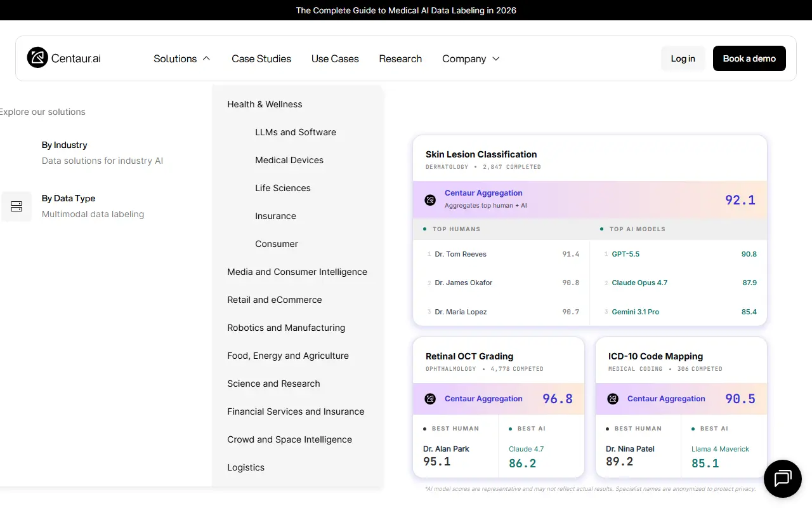Click the Solutions nav label
The width and height of the screenshot is (812, 508).
pos(175,58)
